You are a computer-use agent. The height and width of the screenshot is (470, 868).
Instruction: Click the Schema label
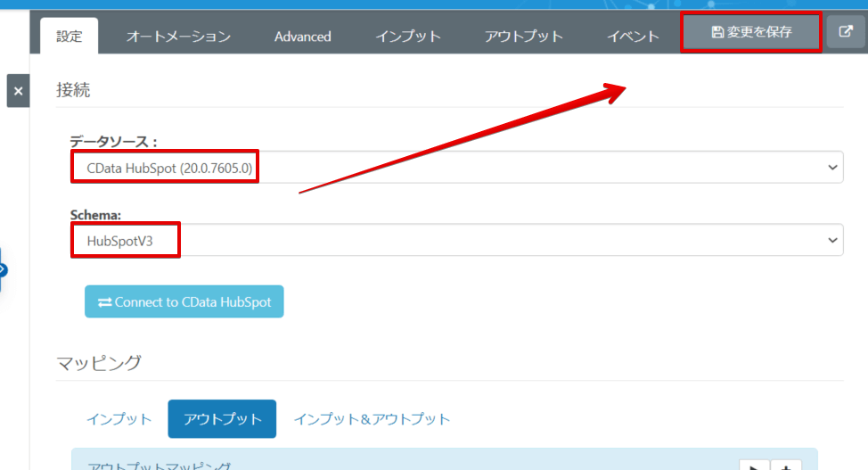click(x=95, y=215)
